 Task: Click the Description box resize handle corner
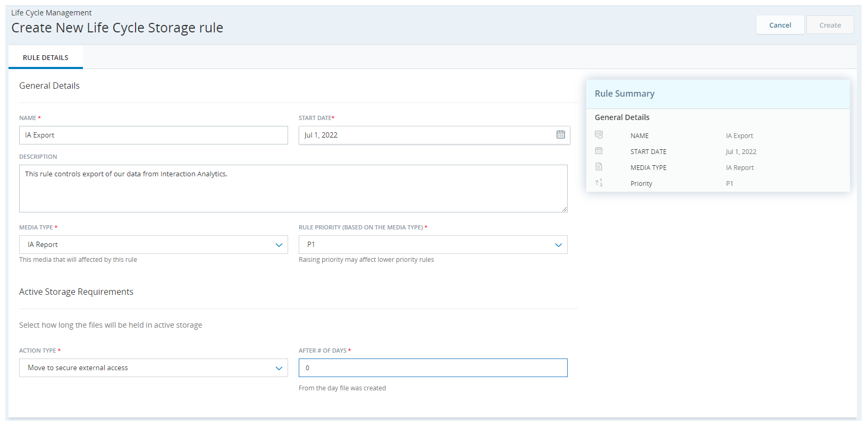(564, 209)
